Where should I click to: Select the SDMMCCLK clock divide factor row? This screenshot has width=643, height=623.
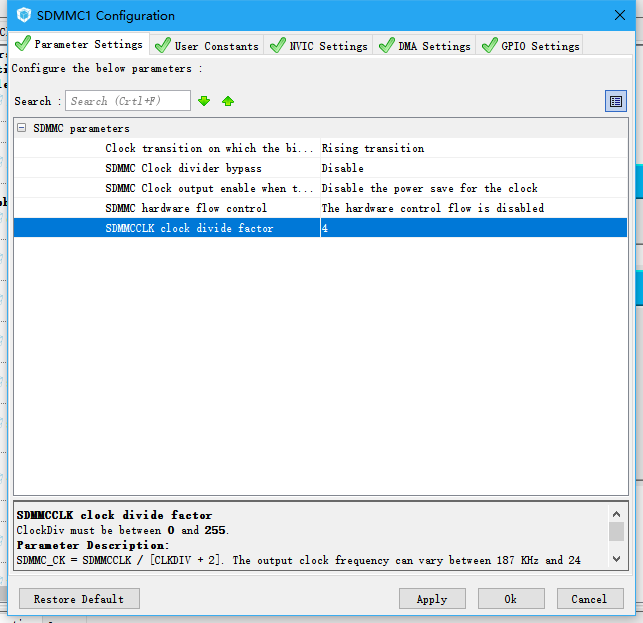(321, 228)
